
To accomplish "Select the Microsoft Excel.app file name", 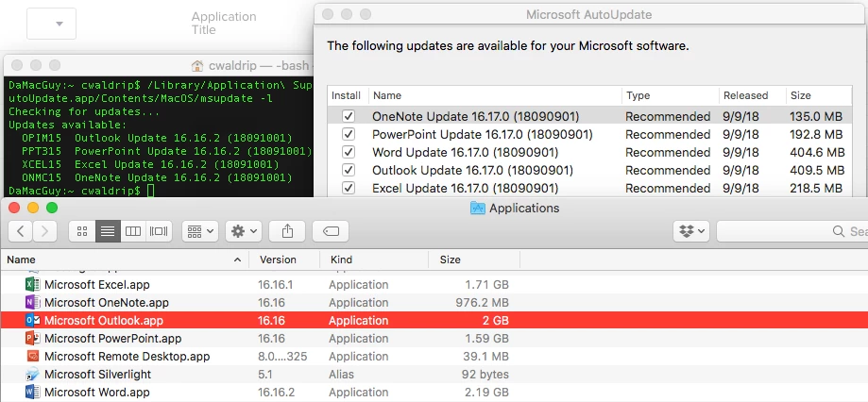I will coord(97,285).
